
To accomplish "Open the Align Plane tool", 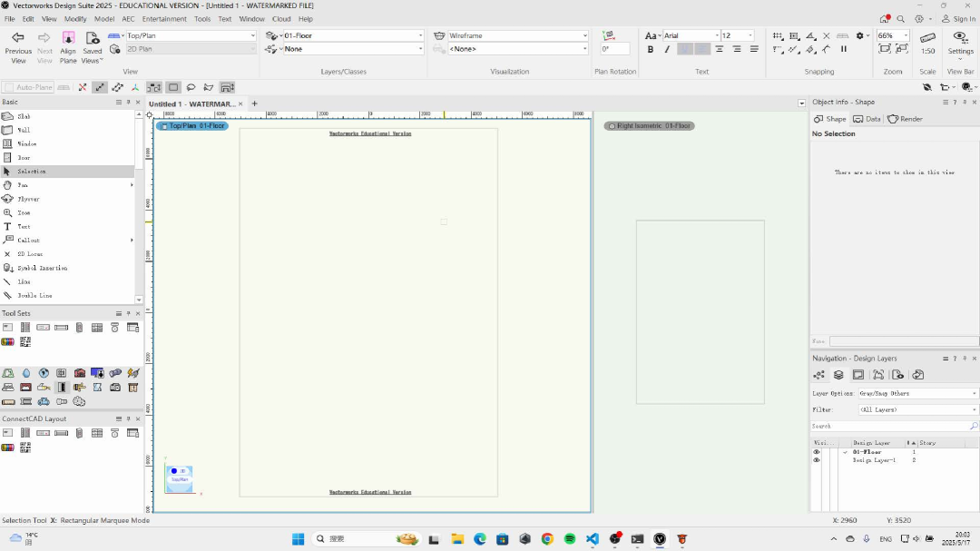I will coord(68,45).
